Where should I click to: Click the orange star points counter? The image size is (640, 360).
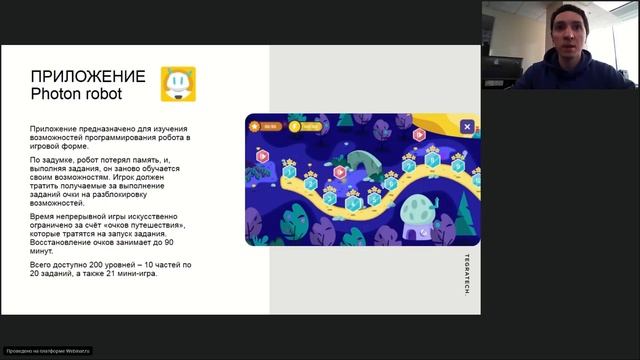click(266, 127)
